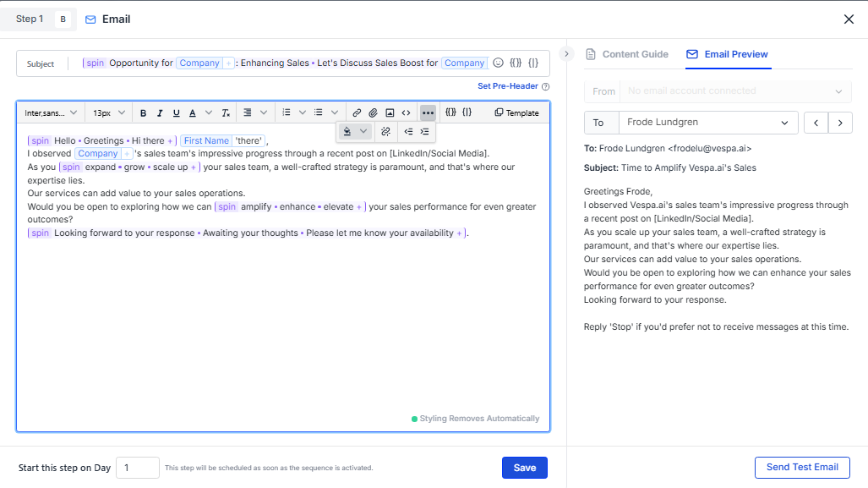Image resolution: width=868 pixels, height=488 pixels.
Task: Switch to Email Preview tab
Action: click(728, 54)
